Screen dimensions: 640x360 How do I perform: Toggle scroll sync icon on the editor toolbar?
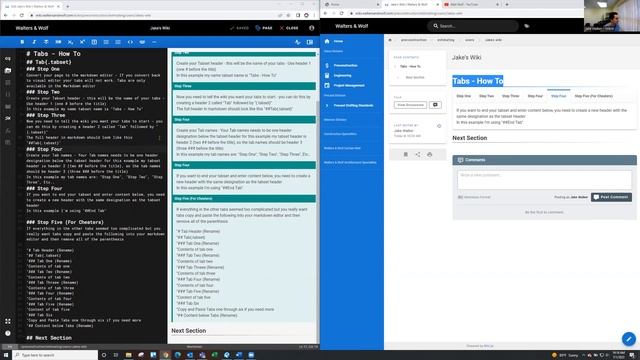coord(298,42)
